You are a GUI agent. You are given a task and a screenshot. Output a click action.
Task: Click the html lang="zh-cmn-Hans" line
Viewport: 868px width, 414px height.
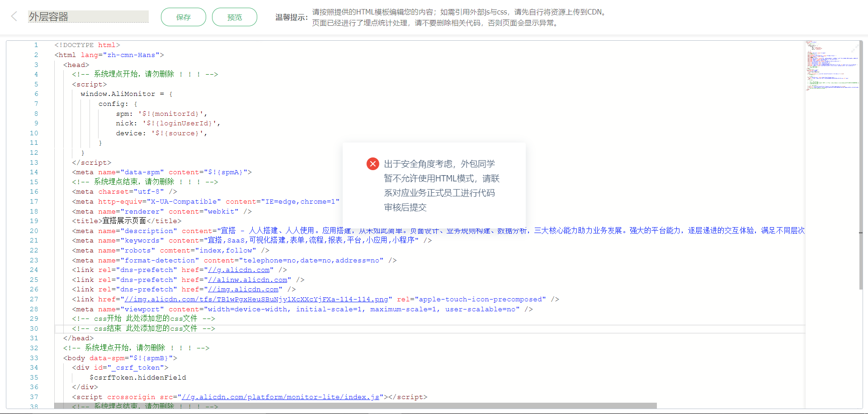(109, 55)
